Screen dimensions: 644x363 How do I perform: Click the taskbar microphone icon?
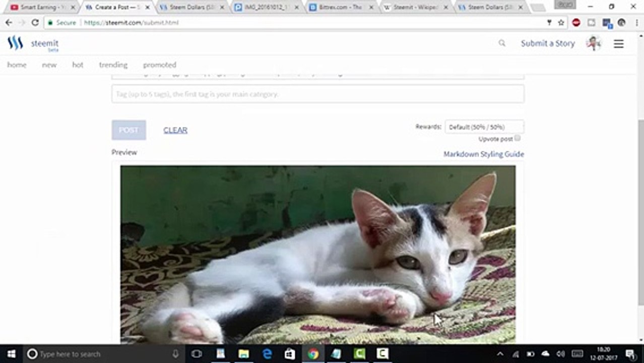[175, 354]
